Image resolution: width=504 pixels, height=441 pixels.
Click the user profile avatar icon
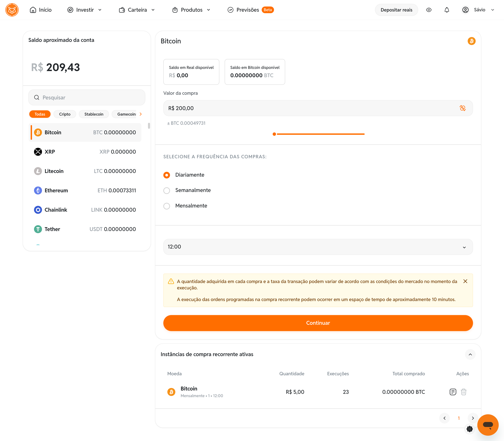(465, 10)
